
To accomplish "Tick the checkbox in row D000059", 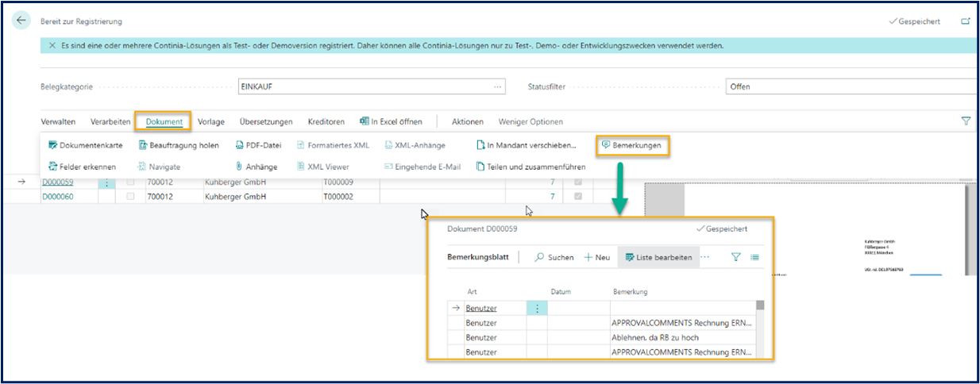I will point(131,182).
